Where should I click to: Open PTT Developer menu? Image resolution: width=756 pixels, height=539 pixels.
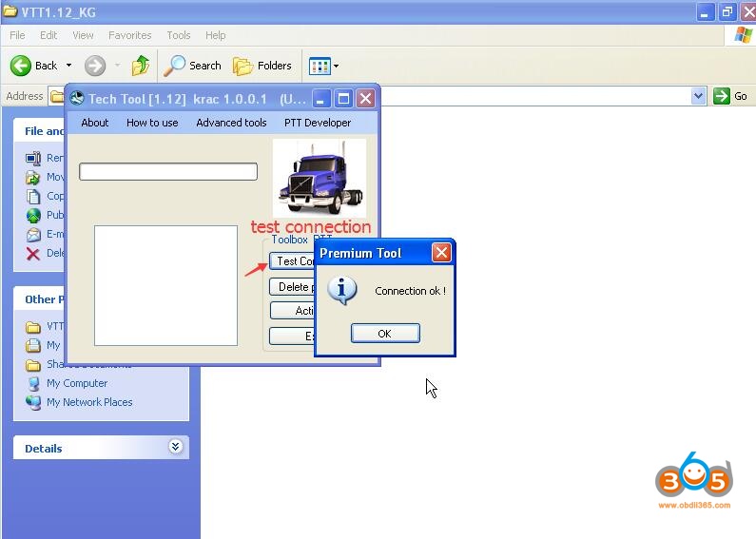pyautogui.click(x=318, y=123)
